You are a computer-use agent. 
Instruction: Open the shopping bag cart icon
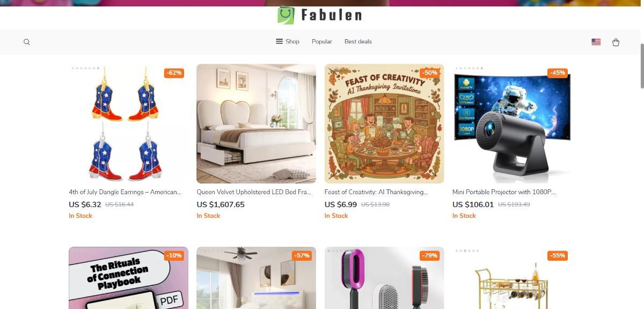pyautogui.click(x=616, y=42)
